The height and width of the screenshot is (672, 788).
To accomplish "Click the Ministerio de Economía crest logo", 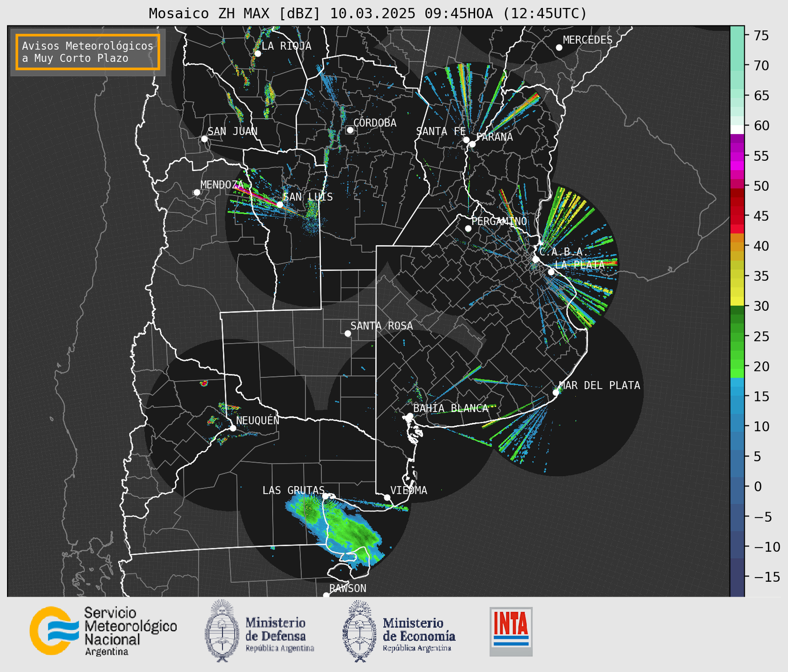I will 359,631.
